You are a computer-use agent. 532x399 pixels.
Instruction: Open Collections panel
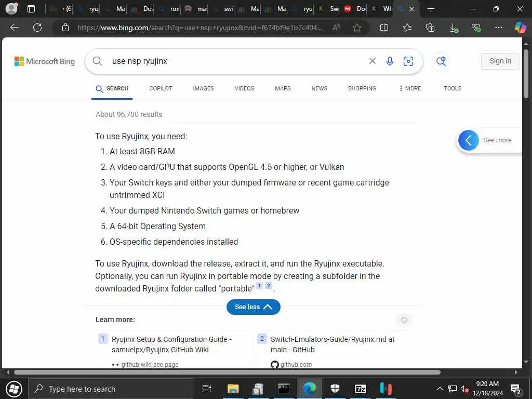(x=430, y=28)
